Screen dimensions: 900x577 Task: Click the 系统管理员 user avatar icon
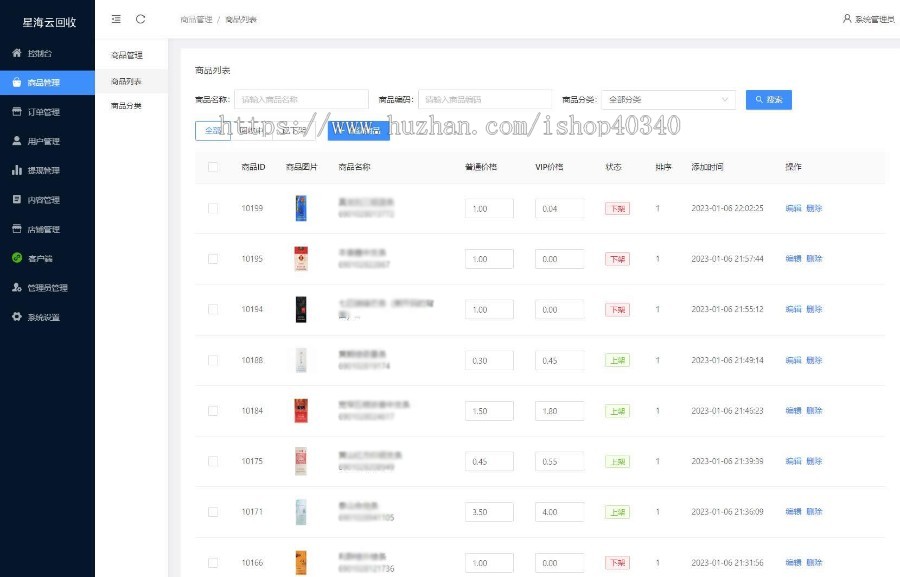pos(847,19)
